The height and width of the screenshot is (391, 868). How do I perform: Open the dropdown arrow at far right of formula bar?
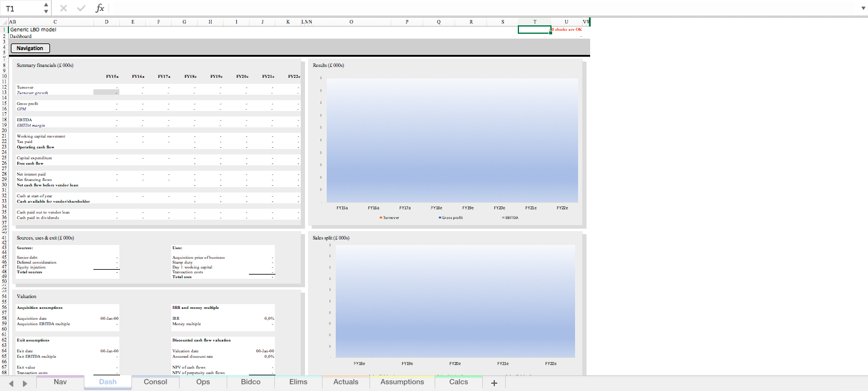[x=863, y=8]
